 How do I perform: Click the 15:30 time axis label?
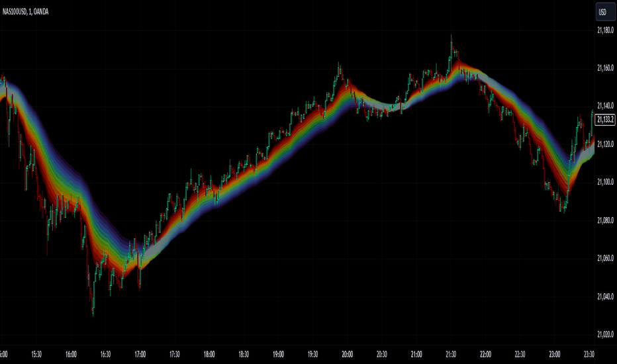36,355
